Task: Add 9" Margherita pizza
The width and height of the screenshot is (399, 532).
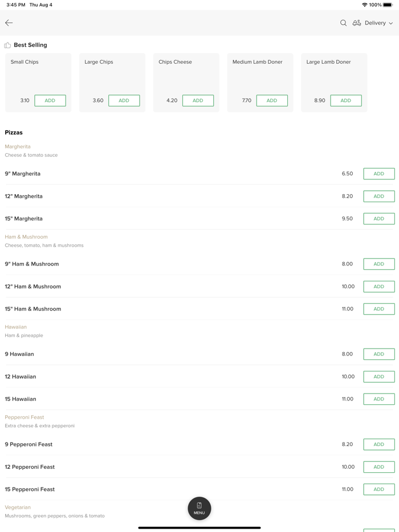Action: [x=379, y=174]
